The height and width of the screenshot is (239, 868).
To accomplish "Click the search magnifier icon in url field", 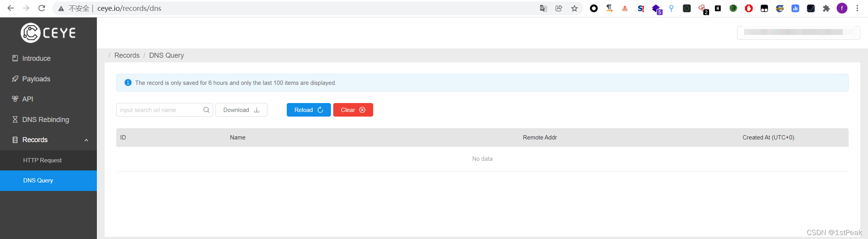I will click(x=206, y=110).
